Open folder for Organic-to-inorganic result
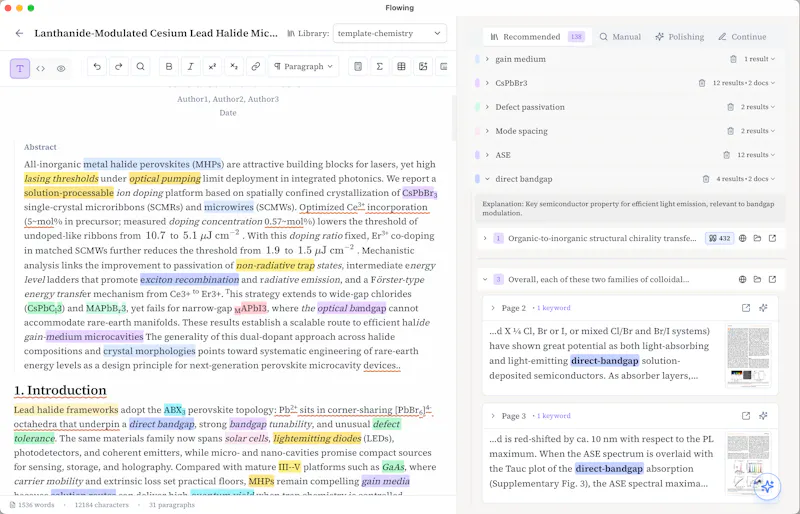This screenshot has width=800, height=514. [757, 238]
